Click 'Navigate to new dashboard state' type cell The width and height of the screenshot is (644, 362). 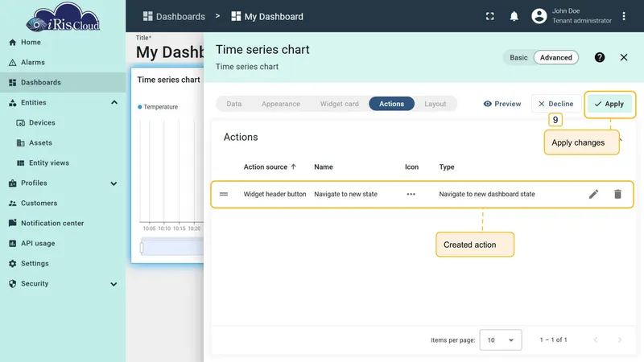tap(487, 194)
